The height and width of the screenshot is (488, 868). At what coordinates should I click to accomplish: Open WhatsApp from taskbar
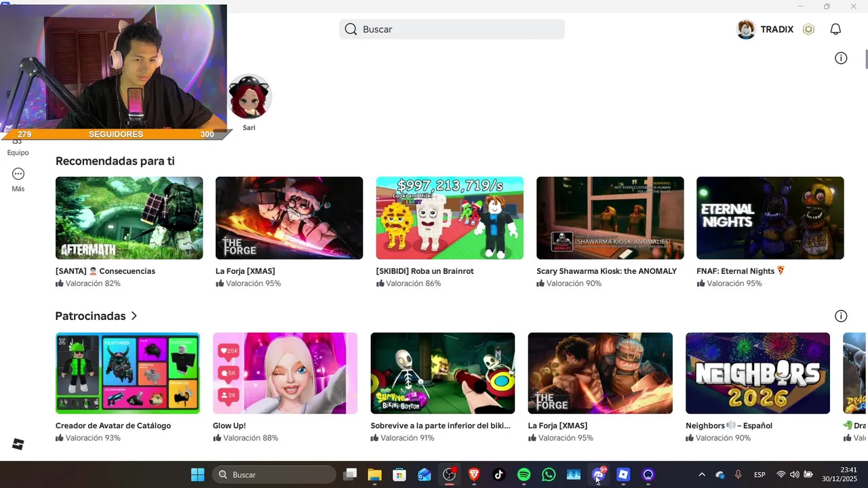(x=549, y=474)
